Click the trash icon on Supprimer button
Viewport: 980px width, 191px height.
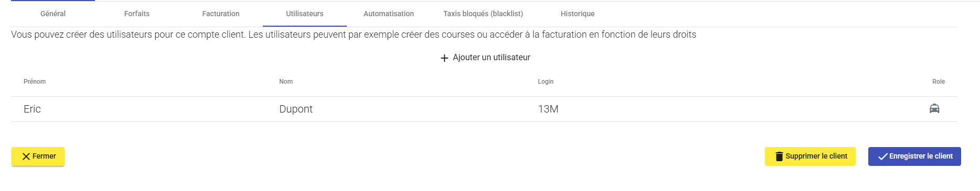tap(779, 156)
